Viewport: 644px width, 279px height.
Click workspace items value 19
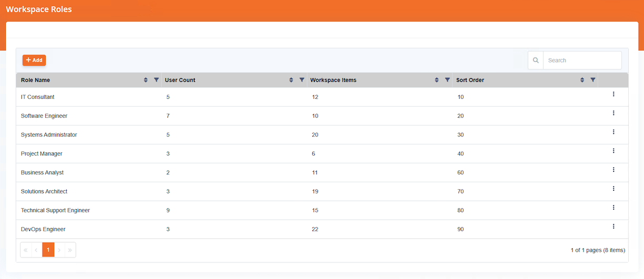[315, 191]
